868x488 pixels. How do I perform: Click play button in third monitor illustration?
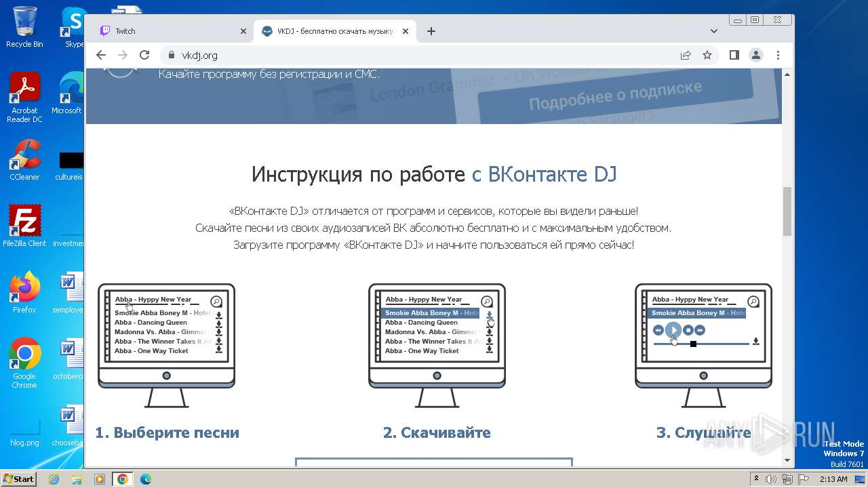[673, 330]
